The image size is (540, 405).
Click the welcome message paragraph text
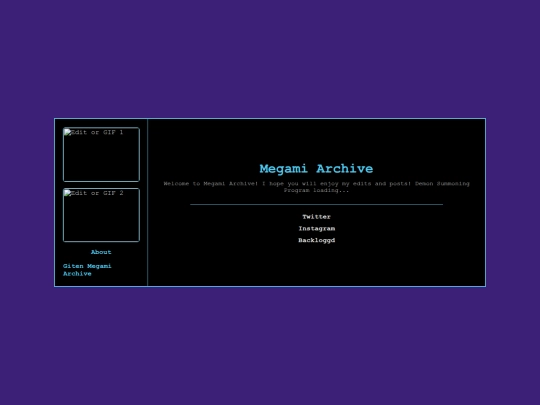[x=316, y=187]
